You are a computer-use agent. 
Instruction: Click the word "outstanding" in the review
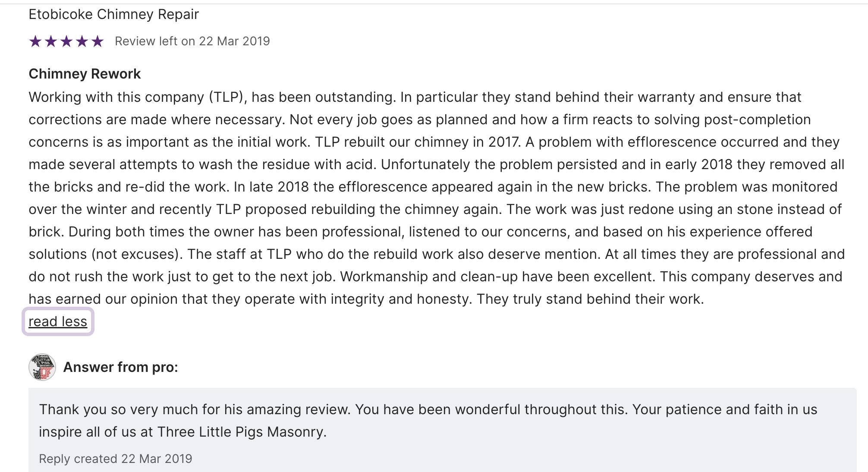[354, 97]
